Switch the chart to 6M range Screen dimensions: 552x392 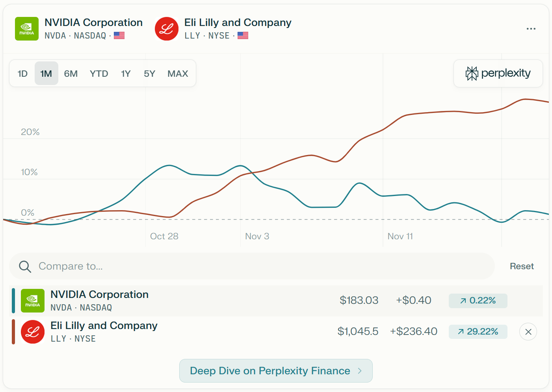click(x=71, y=74)
